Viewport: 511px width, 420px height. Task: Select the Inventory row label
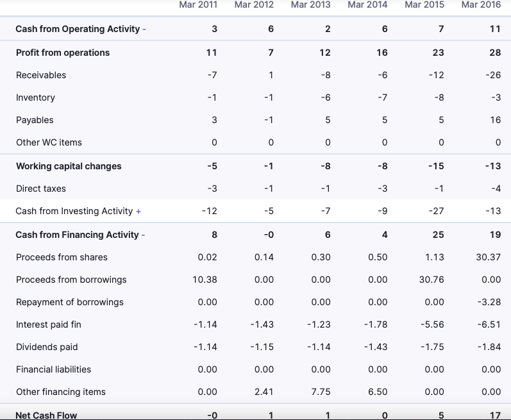(35, 97)
